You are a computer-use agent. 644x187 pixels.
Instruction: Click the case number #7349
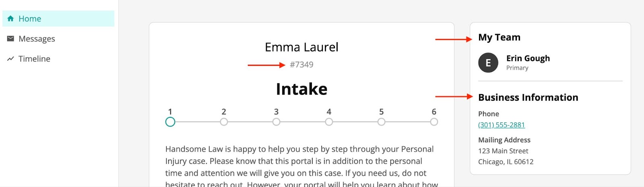tap(301, 65)
